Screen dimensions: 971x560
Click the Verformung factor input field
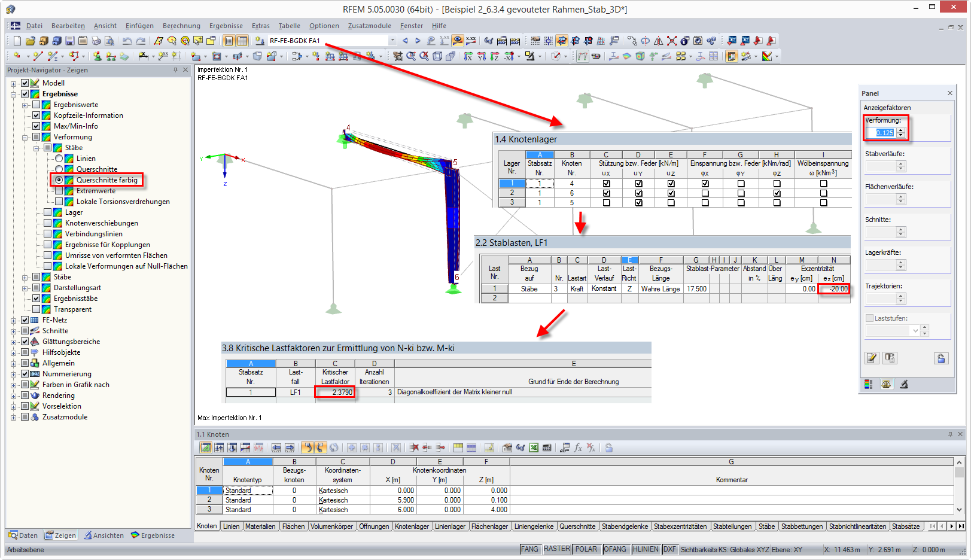pyautogui.click(x=880, y=133)
